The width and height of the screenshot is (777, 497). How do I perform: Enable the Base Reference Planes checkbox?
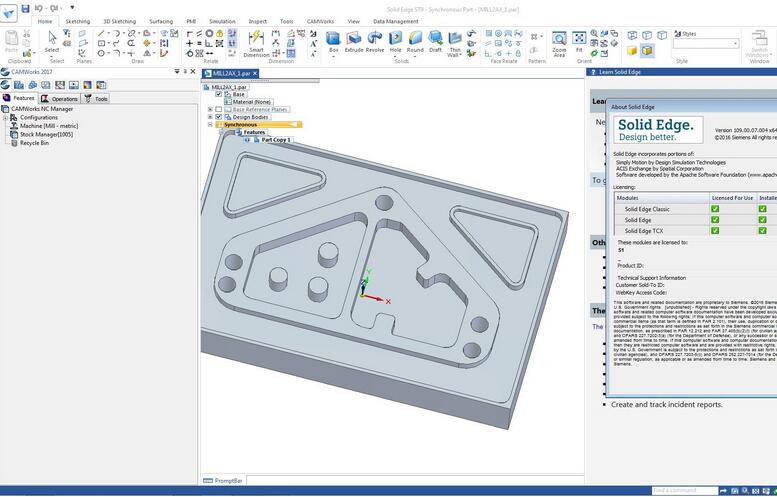[x=219, y=109]
